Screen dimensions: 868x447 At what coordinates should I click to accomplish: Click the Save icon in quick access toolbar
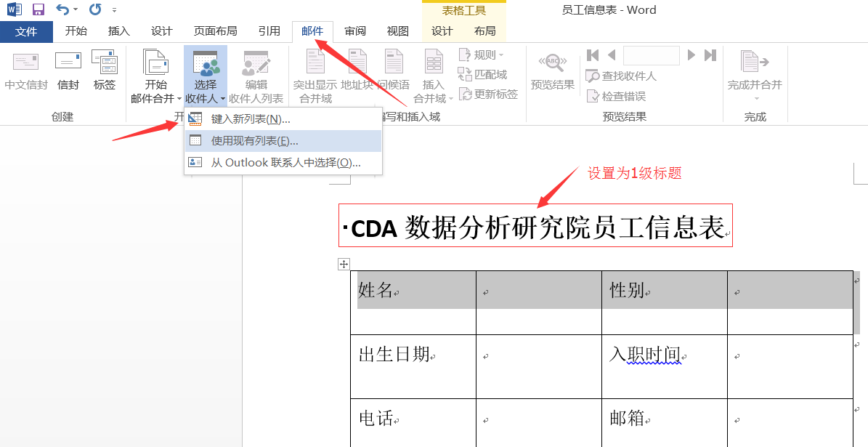point(38,9)
